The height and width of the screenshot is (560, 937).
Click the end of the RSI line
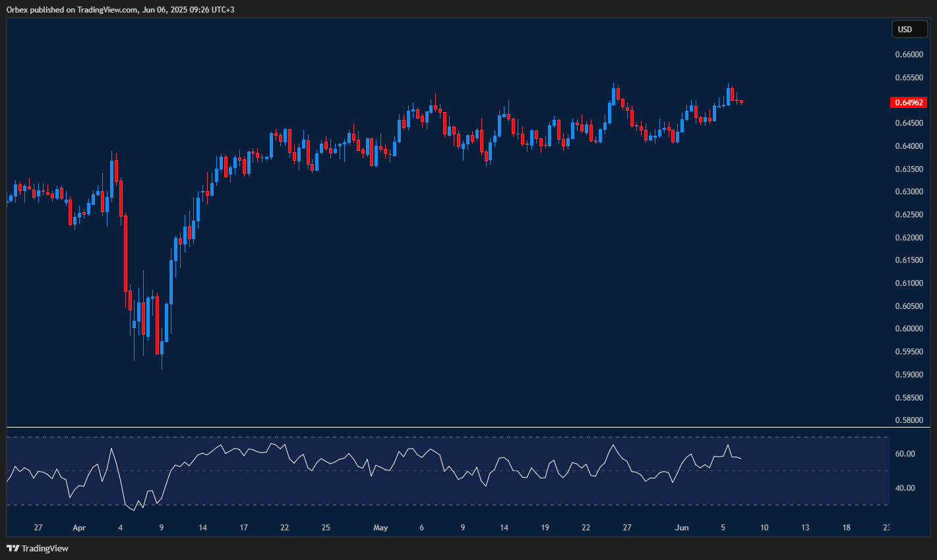[741, 459]
